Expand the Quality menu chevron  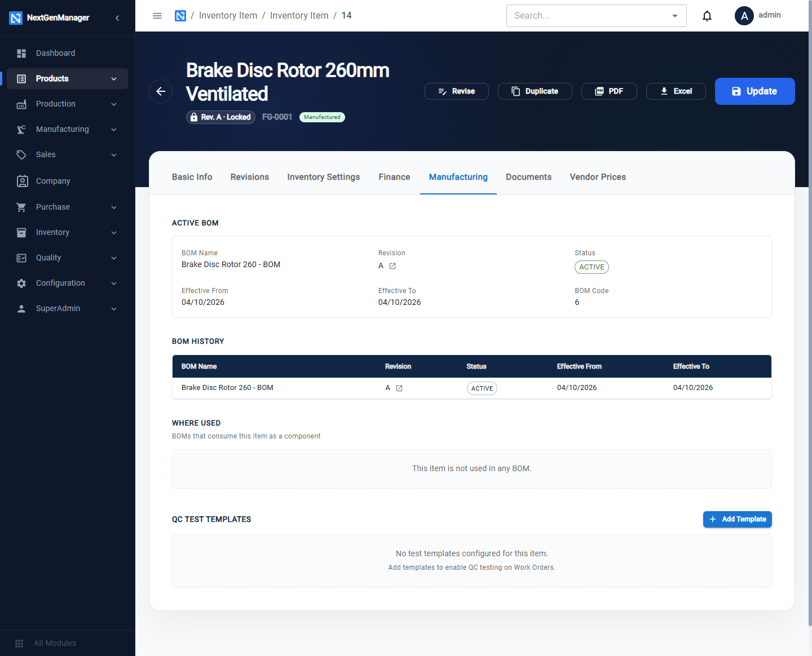(114, 258)
